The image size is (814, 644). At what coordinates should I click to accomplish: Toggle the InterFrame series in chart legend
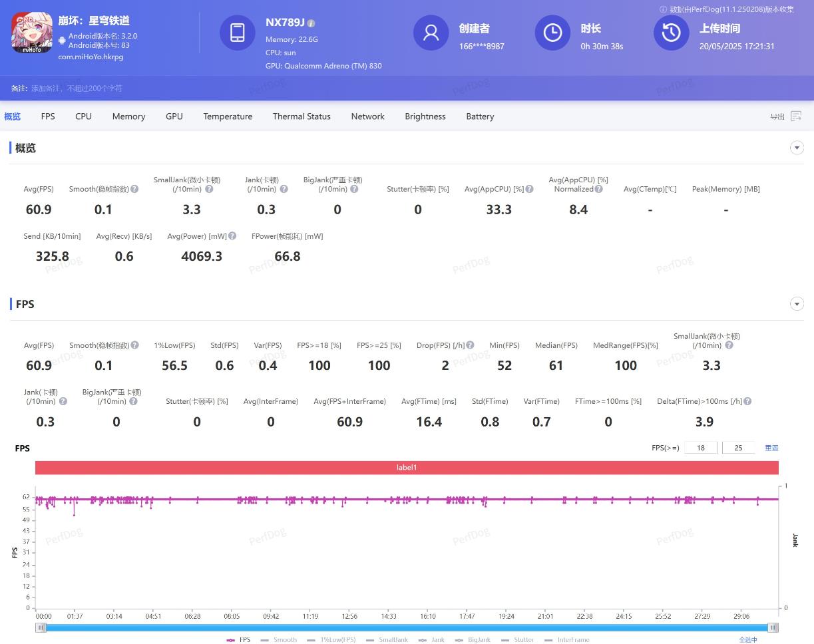(x=567, y=640)
